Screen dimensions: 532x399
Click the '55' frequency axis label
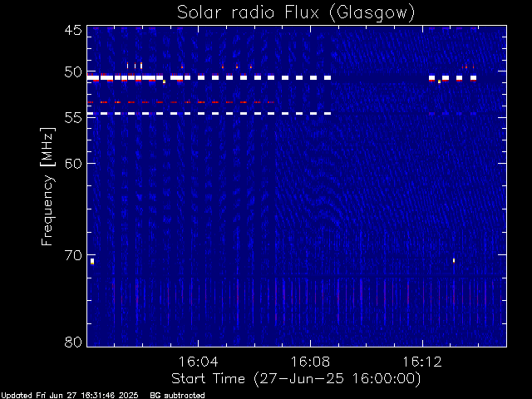(x=73, y=118)
